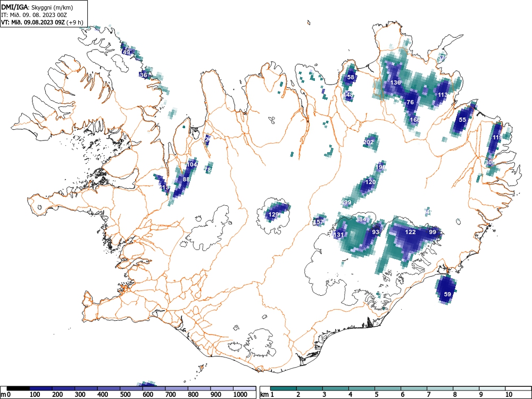Click the visibility value 58 on map
This screenshot has width=532, height=399.
point(351,77)
